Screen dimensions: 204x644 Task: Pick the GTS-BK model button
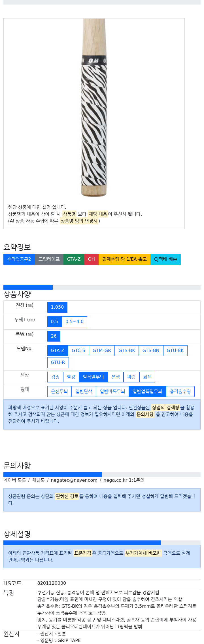click(x=127, y=351)
